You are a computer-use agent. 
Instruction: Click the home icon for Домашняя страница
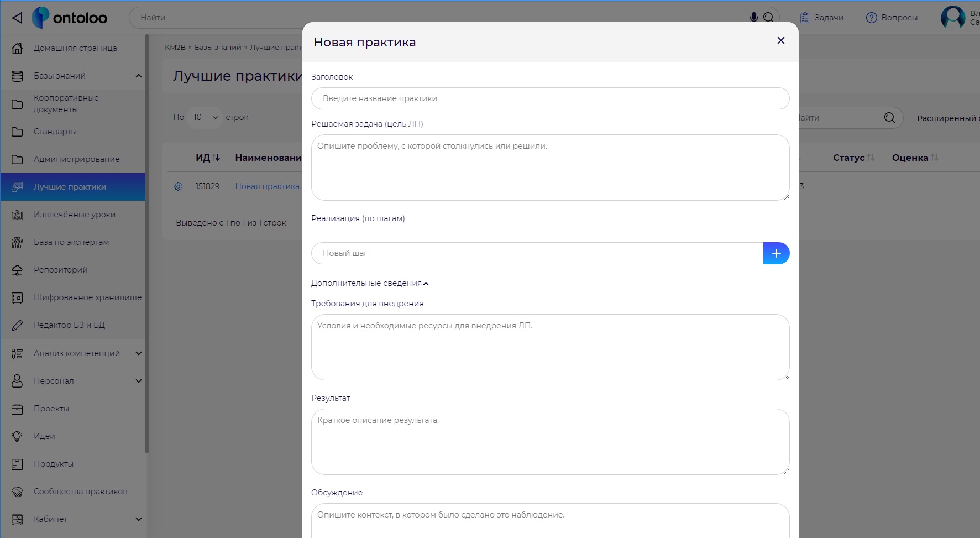tap(18, 48)
